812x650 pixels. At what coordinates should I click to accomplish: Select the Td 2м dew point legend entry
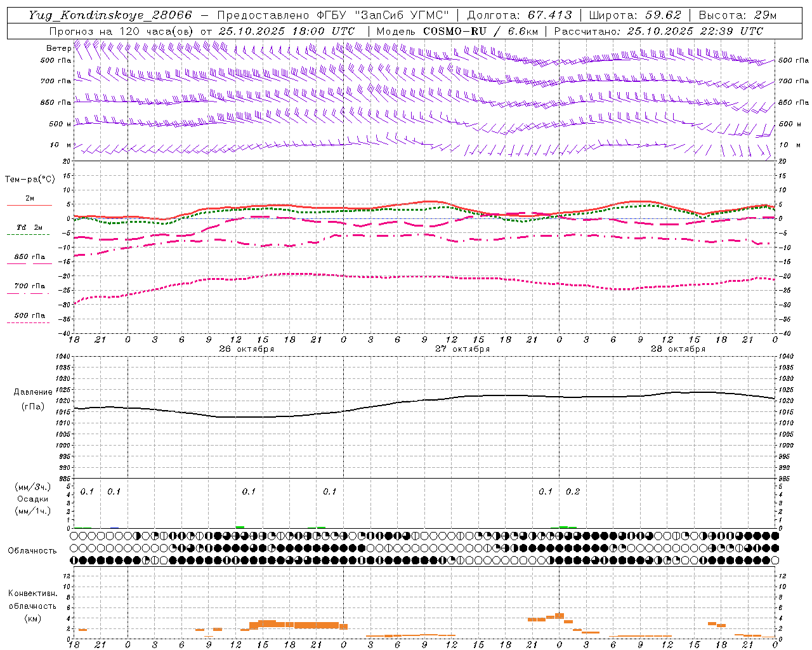(x=29, y=227)
